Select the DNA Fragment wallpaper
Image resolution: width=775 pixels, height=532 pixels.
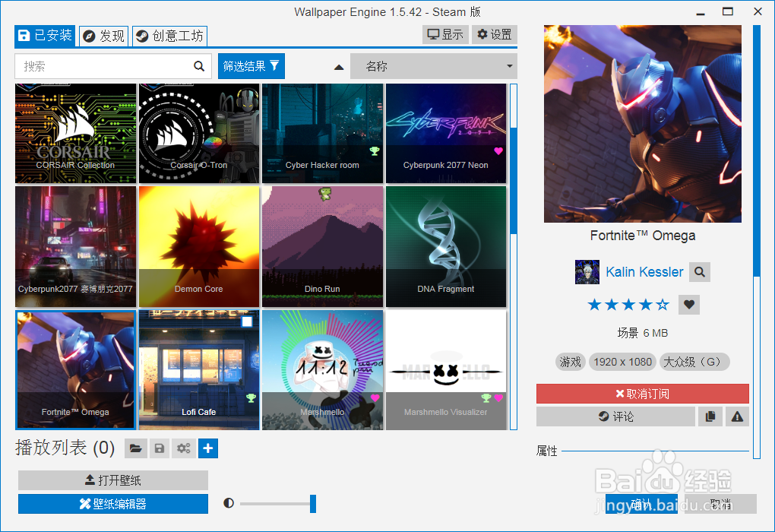(x=446, y=247)
